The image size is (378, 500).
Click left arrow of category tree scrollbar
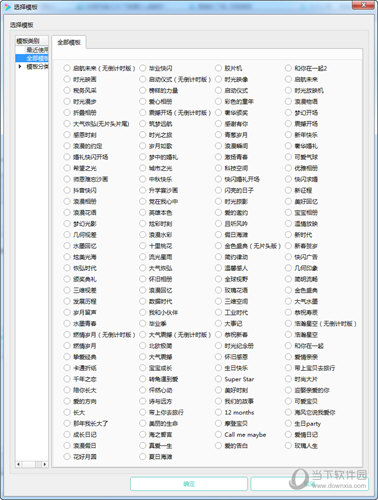click(18, 464)
